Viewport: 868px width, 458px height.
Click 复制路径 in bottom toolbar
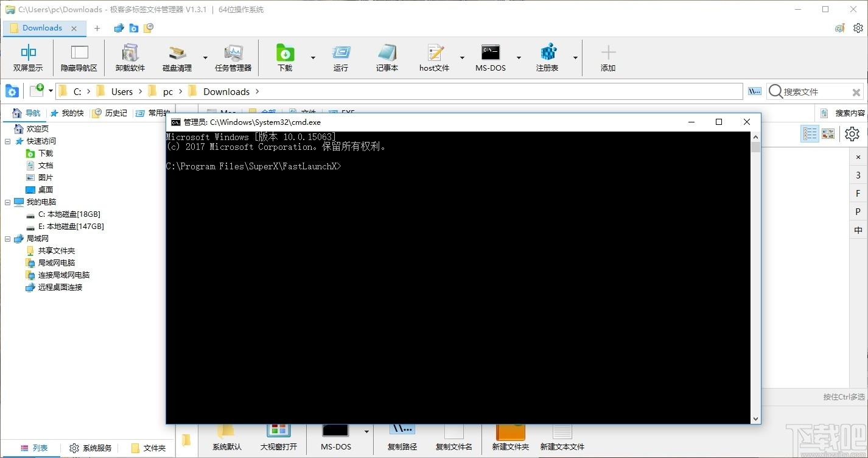click(x=402, y=438)
